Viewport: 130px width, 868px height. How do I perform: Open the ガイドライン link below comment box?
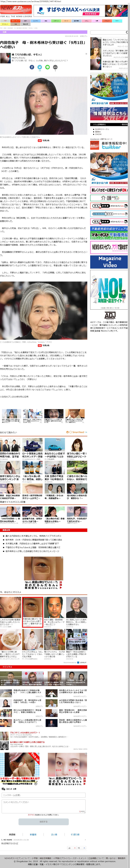pos(31,815)
